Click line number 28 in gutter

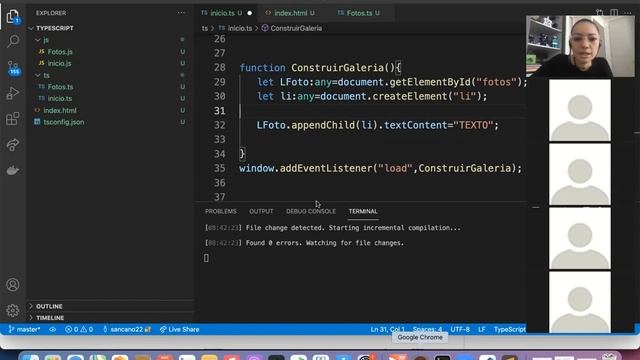[220, 67]
